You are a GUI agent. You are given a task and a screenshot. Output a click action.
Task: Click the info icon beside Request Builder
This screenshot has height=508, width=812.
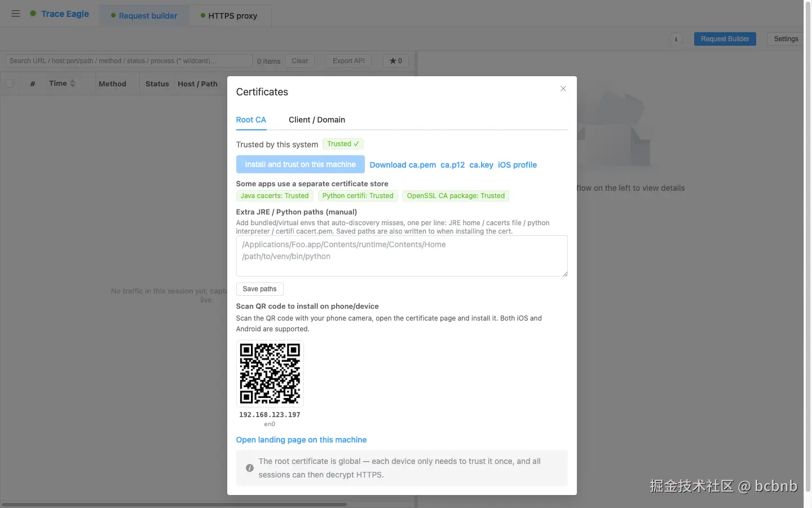click(x=676, y=39)
